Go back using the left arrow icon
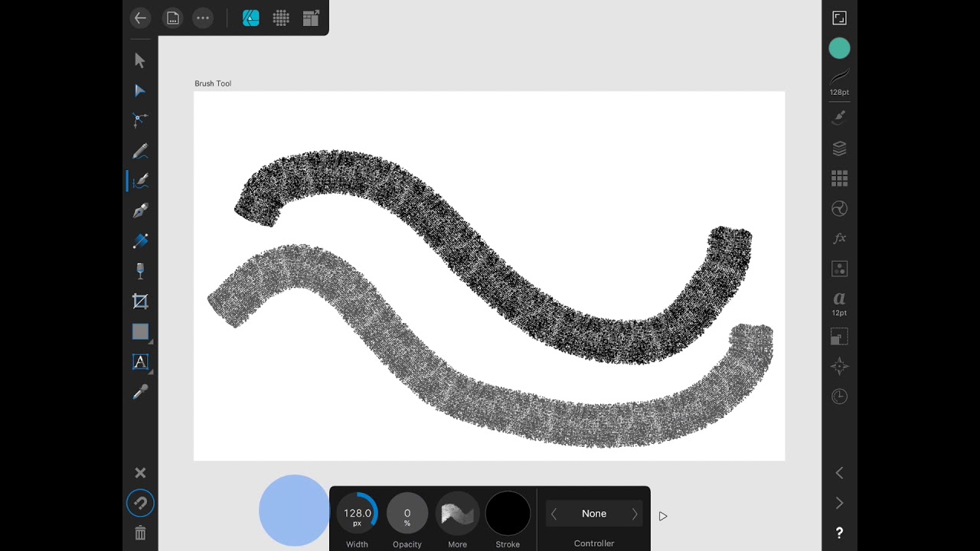 [x=140, y=18]
